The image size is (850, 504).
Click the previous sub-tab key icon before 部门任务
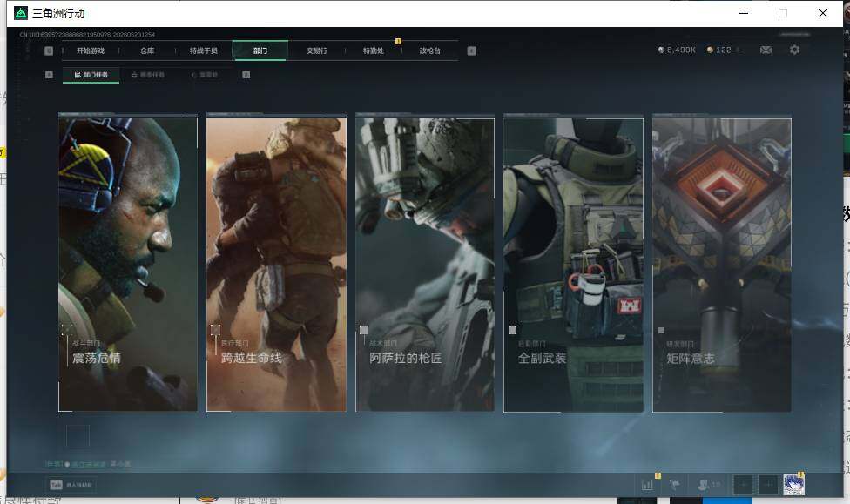click(x=49, y=75)
